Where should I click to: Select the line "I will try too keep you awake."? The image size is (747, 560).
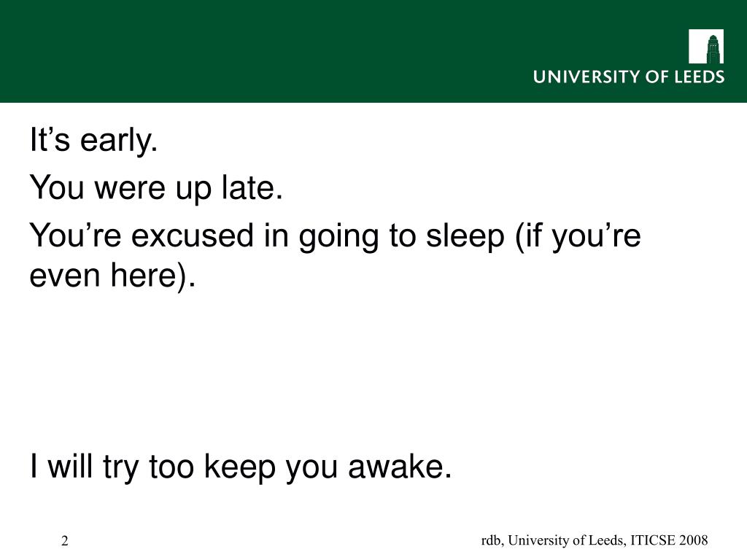(241, 467)
